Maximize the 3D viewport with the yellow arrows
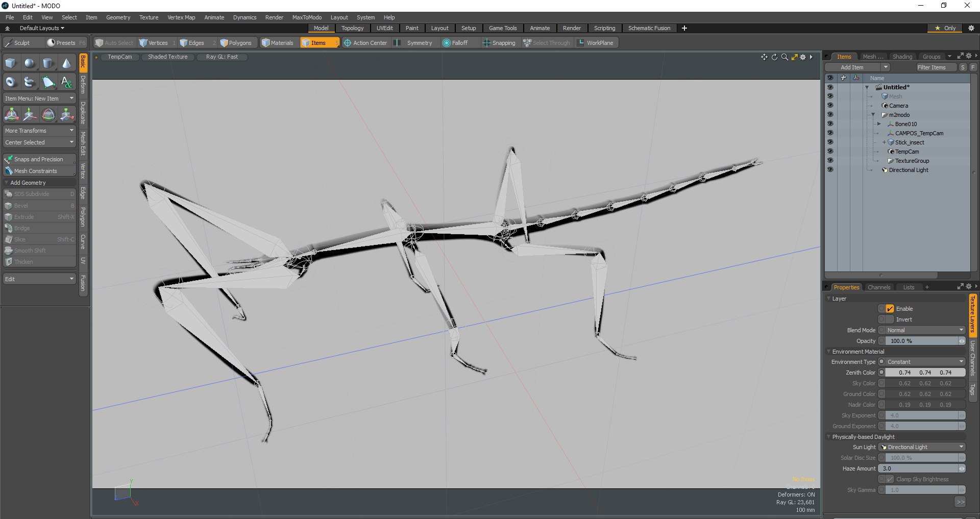 point(794,57)
